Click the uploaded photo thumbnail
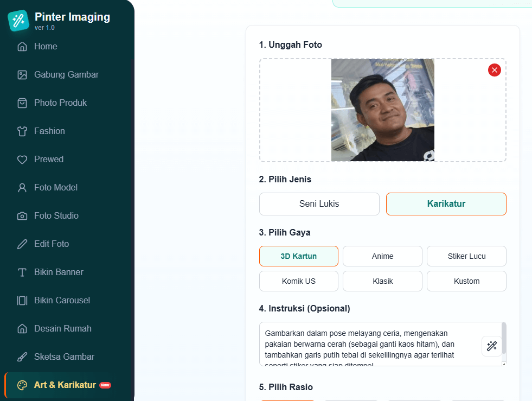 tap(383, 110)
